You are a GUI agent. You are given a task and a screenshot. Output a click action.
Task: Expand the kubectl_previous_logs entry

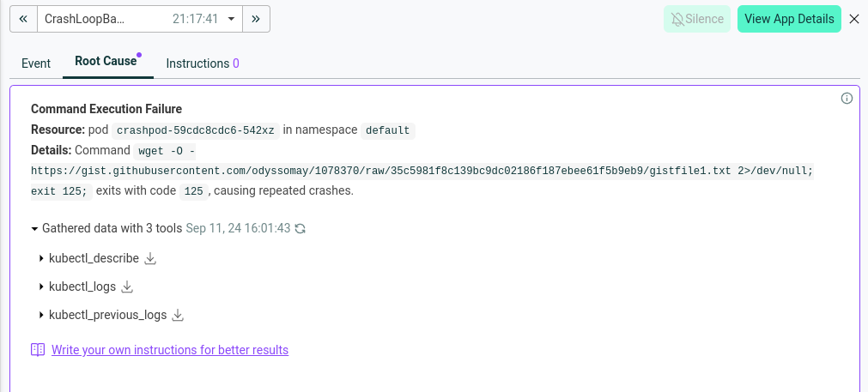(x=41, y=315)
